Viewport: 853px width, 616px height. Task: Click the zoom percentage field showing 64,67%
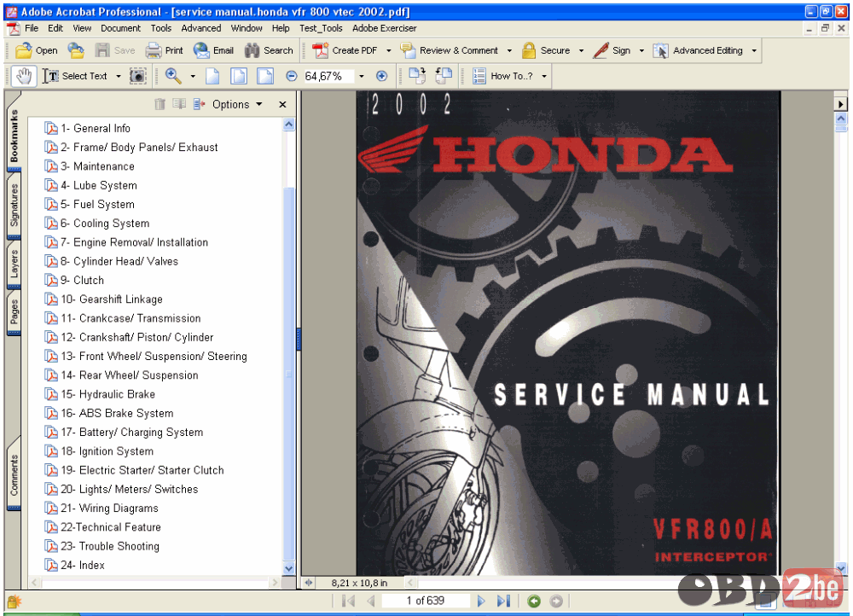tap(328, 76)
